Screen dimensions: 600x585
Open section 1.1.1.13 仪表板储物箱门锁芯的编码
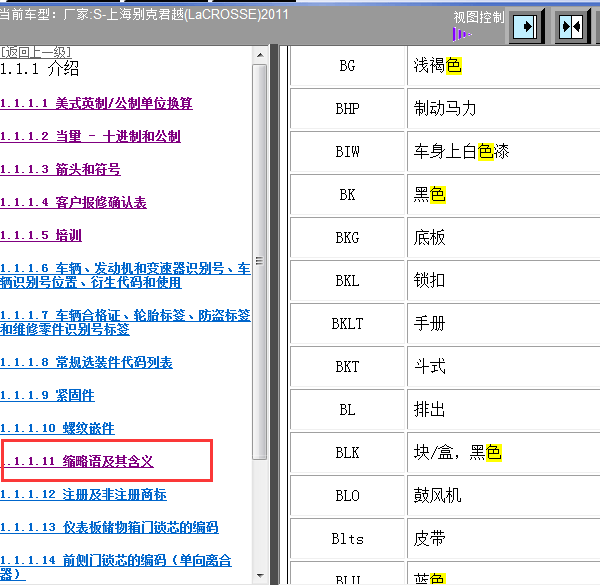tap(109, 527)
